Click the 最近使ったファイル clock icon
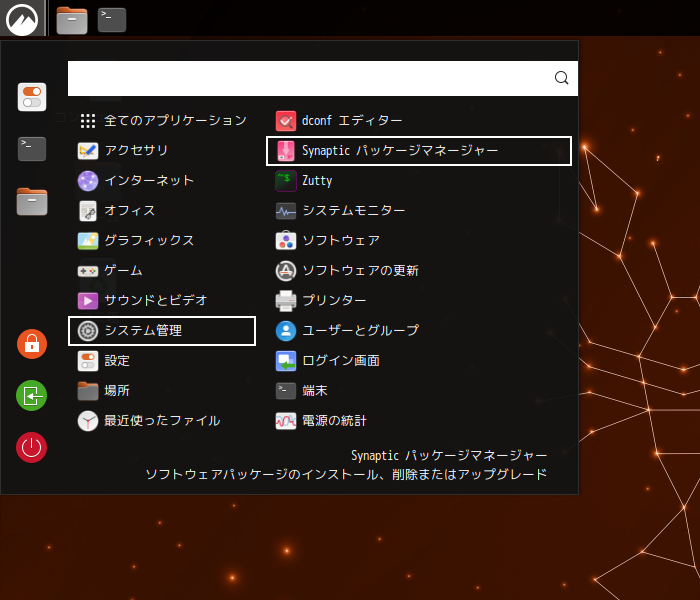Screen dimensions: 700x600 point(88,421)
